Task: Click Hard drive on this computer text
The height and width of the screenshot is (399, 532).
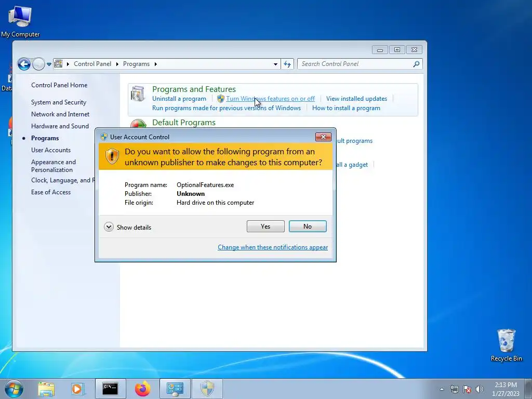Action: click(x=215, y=203)
